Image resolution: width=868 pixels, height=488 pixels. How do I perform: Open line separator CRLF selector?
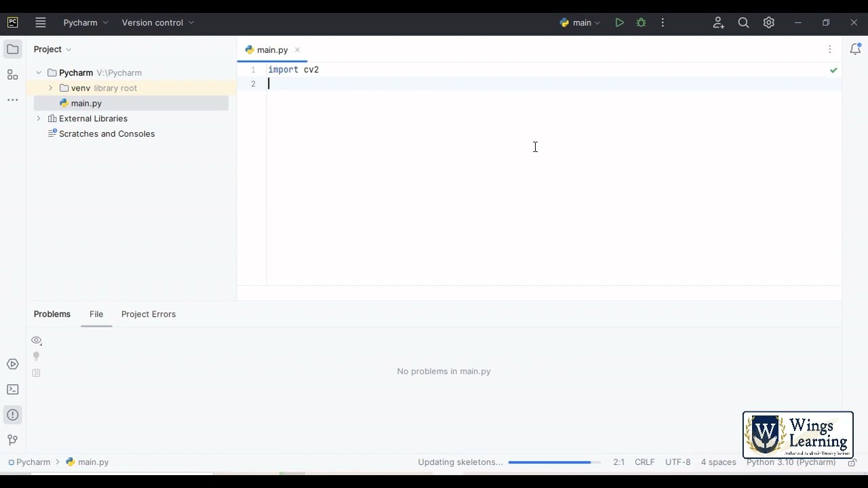644,462
